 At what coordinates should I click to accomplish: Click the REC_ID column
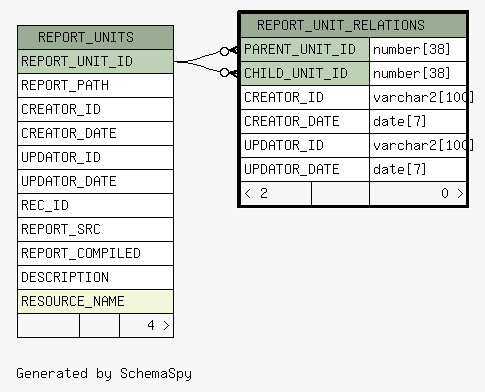point(95,205)
